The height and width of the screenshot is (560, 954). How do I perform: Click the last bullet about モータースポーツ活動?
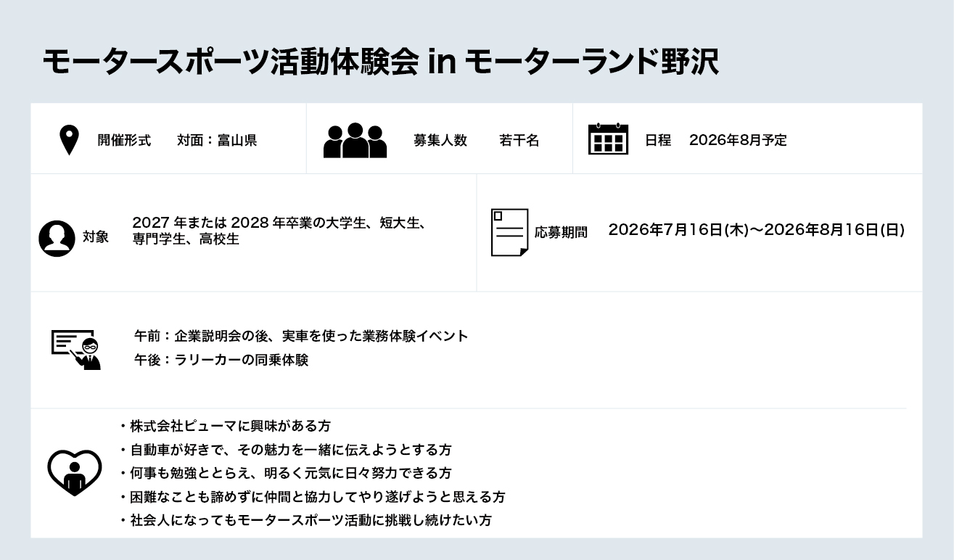[310, 520]
